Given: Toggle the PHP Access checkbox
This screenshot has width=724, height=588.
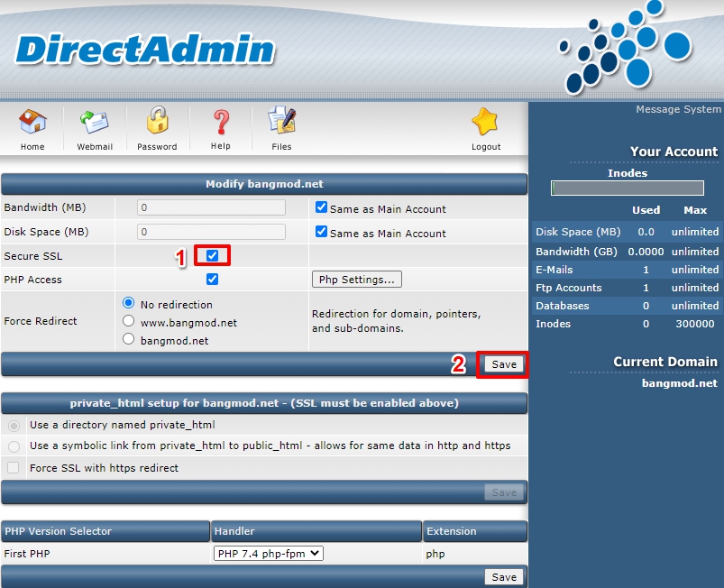Looking at the screenshot, I should pyautogui.click(x=213, y=279).
